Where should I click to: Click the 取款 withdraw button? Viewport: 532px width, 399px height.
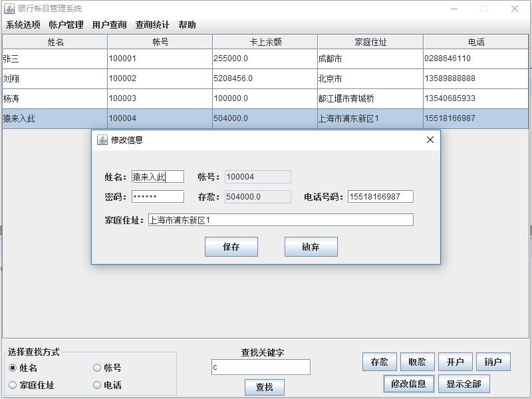click(418, 361)
